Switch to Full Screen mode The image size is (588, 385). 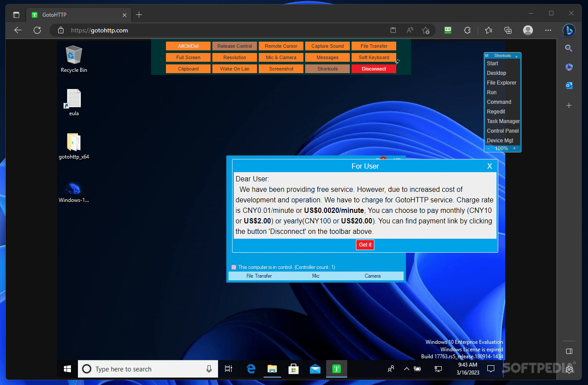click(x=188, y=57)
